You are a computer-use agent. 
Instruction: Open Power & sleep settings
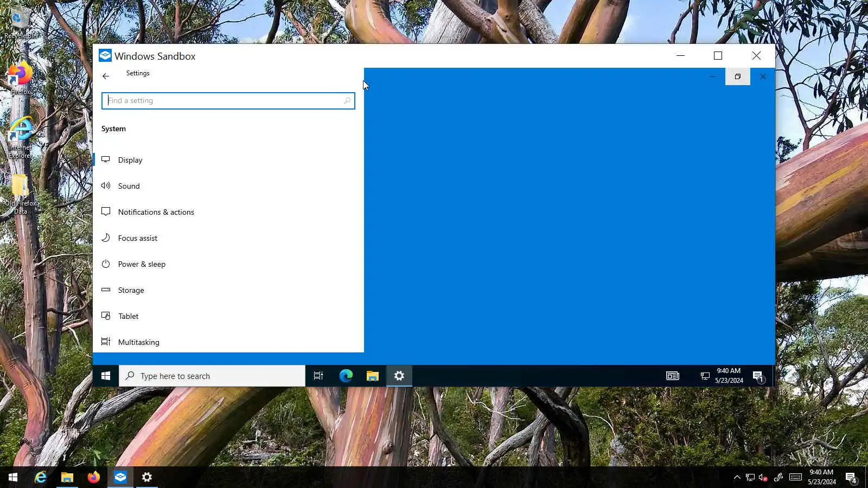(228, 264)
